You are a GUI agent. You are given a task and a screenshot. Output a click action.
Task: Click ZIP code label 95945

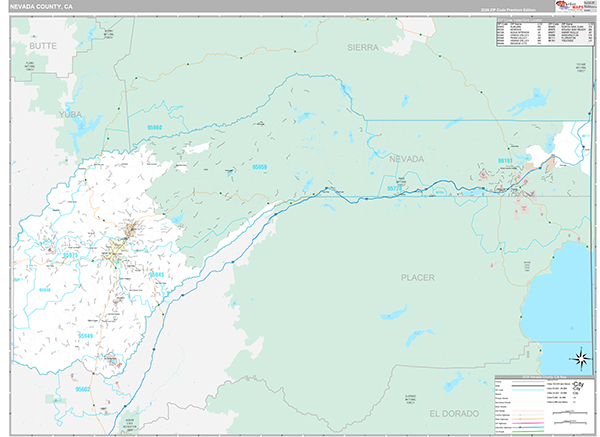[157, 275]
